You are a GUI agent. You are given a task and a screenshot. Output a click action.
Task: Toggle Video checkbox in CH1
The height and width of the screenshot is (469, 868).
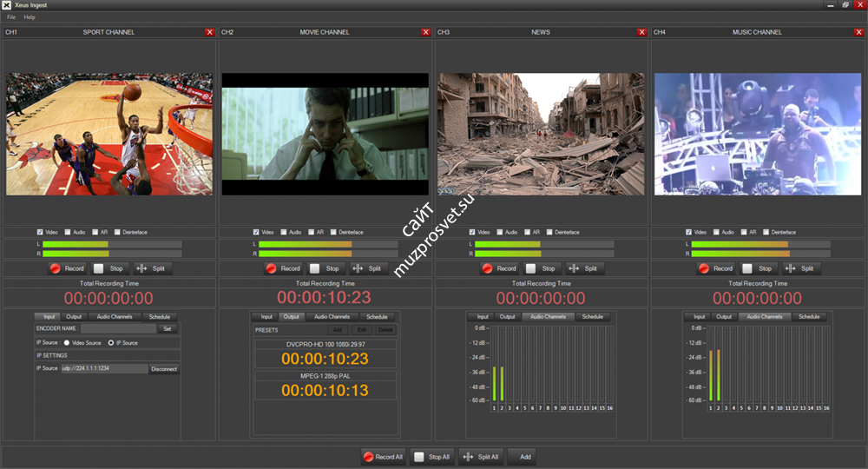click(x=40, y=232)
